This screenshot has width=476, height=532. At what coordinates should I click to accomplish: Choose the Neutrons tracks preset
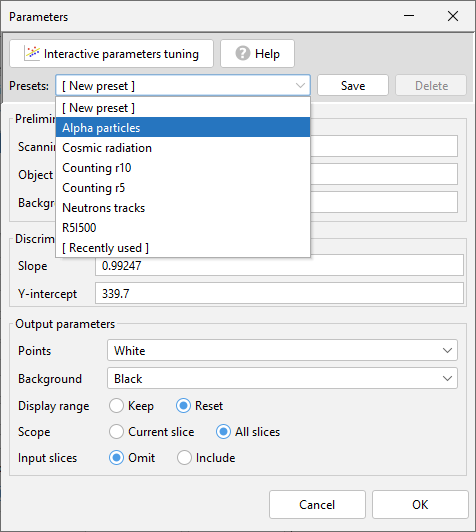[x=183, y=208]
